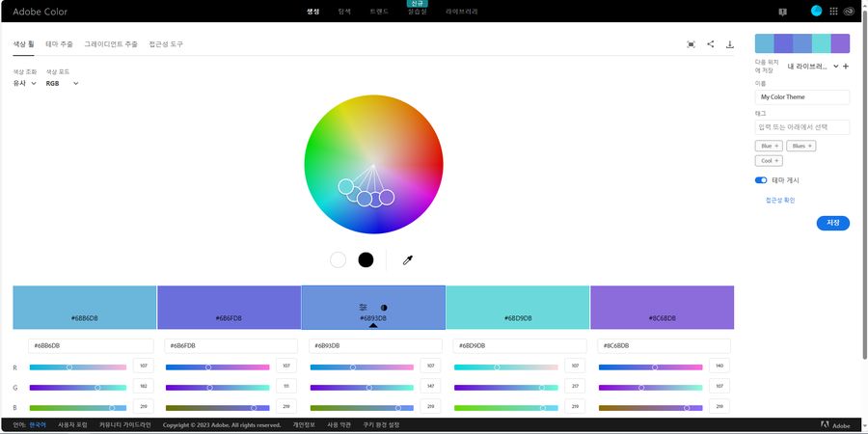Open the 탐색 menu in header

coord(344,12)
